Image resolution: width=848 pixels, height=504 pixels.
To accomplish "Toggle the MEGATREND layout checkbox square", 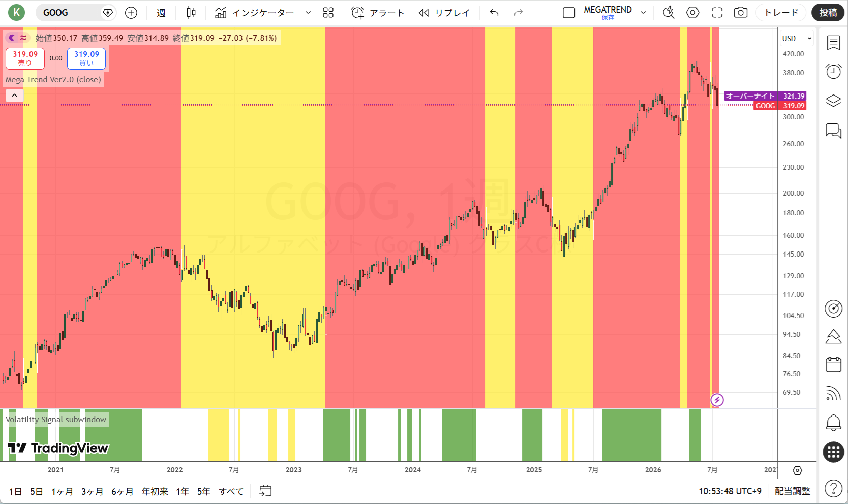I will 569,13.
